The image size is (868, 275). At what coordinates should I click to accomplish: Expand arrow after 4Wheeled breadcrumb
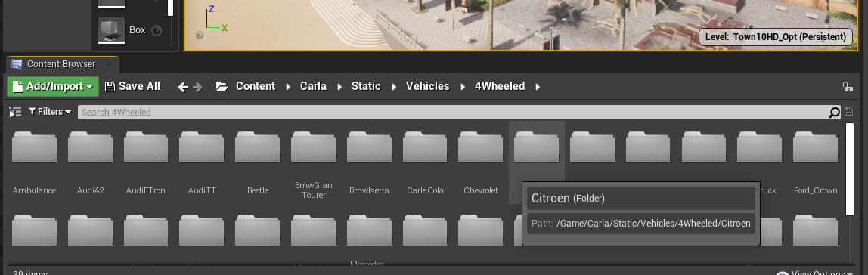pyautogui.click(x=538, y=87)
